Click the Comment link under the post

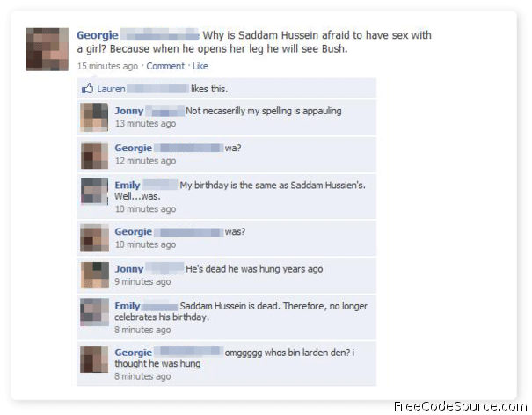click(x=165, y=66)
